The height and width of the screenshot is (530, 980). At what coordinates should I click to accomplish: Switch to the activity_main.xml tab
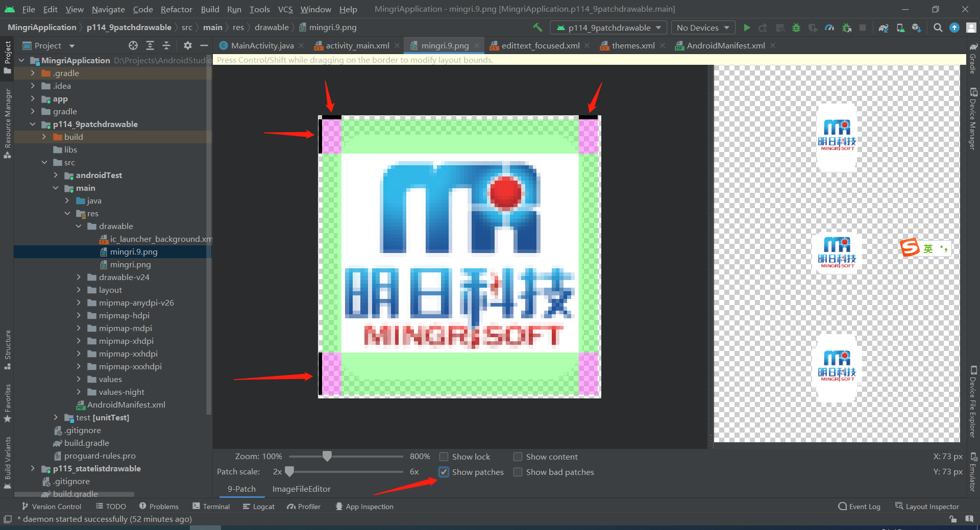[357, 45]
